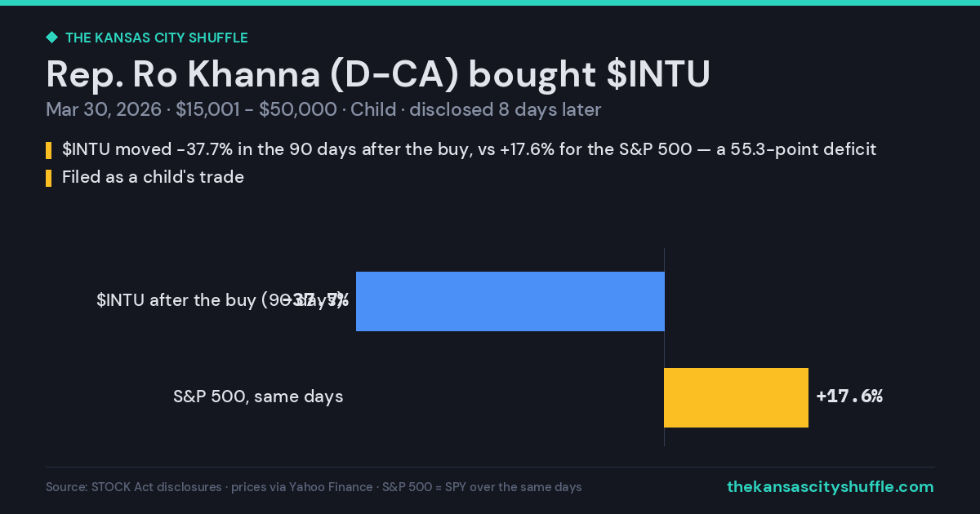Click the +17.6% value label

[x=849, y=397]
